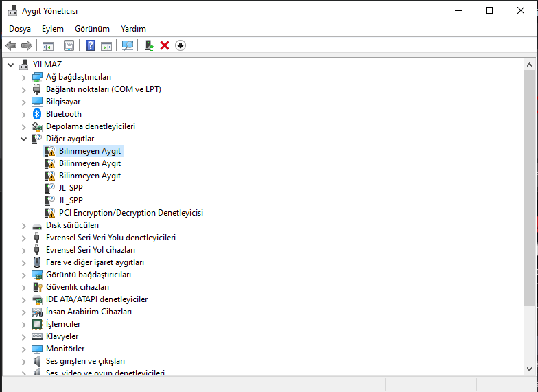Click the Depolama denetleyicileri icon

click(x=37, y=126)
